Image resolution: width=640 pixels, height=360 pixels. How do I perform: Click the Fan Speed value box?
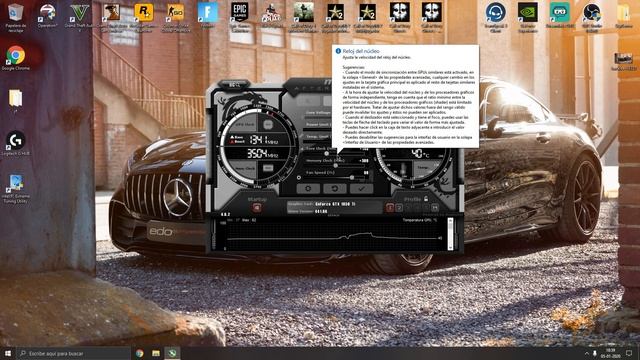[366, 173]
